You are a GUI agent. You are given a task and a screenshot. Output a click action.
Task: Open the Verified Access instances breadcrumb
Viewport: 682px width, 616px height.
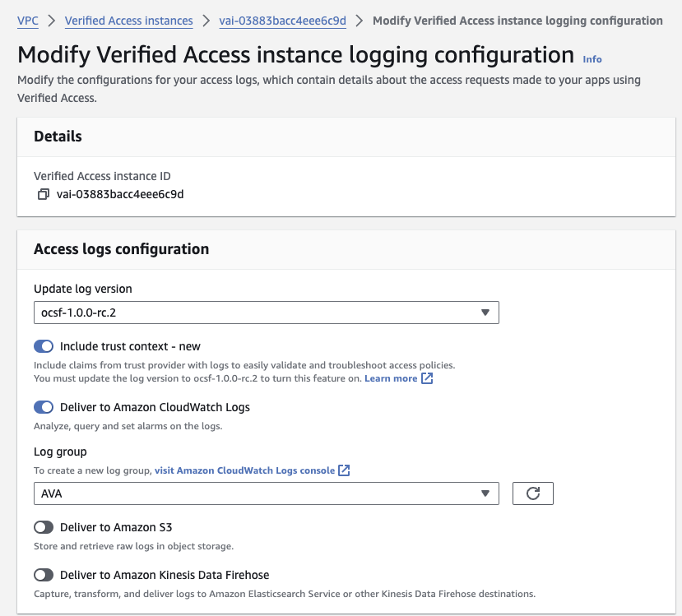pyautogui.click(x=128, y=21)
